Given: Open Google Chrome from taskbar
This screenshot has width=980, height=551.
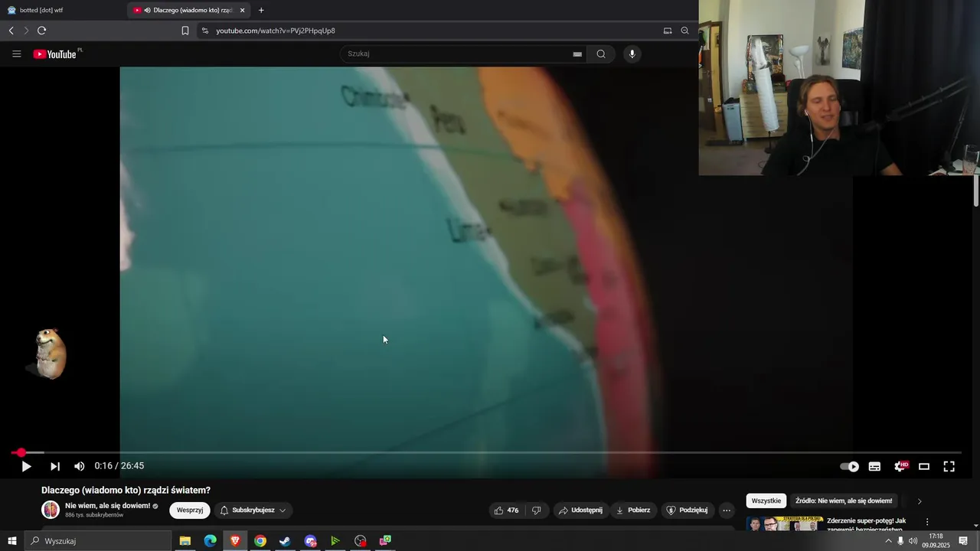Looking at the screenshot, I should [x=260, y=541].
